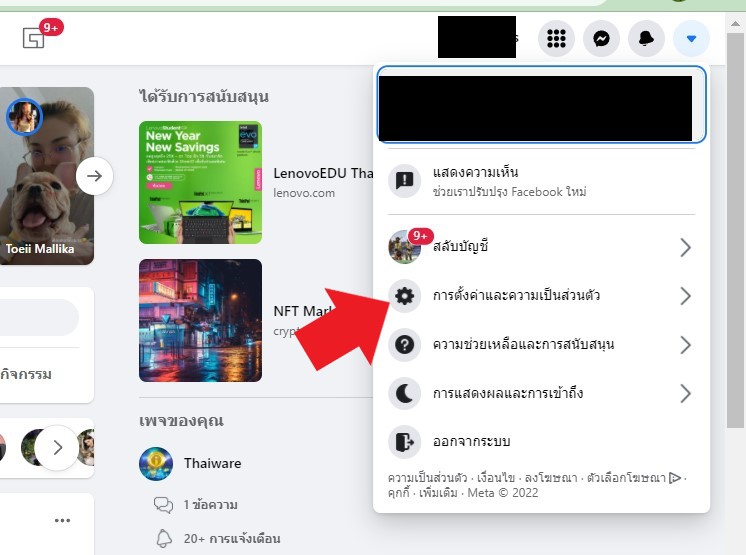Image resolution: width=746 pixels, height=555 pixels.
Task: Open the ความเป็นส่วนตัว footer link
Action: point(427,477)
